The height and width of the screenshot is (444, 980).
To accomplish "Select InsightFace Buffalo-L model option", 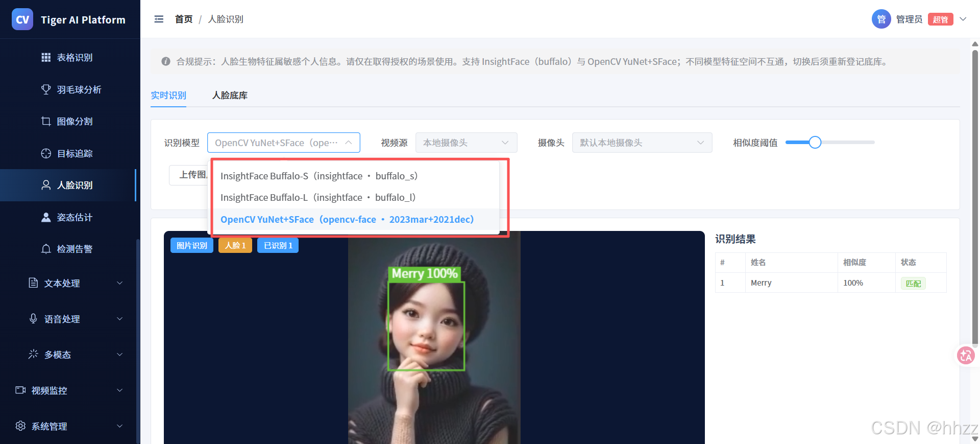I will 356,197.
